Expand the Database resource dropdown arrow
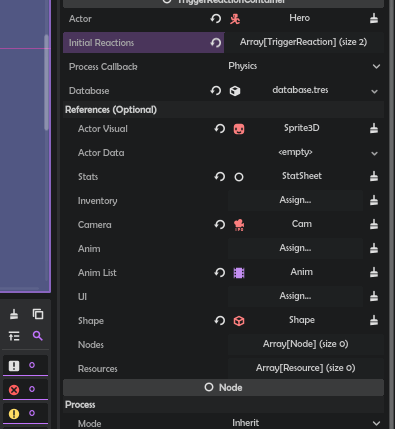 point(374,91)
